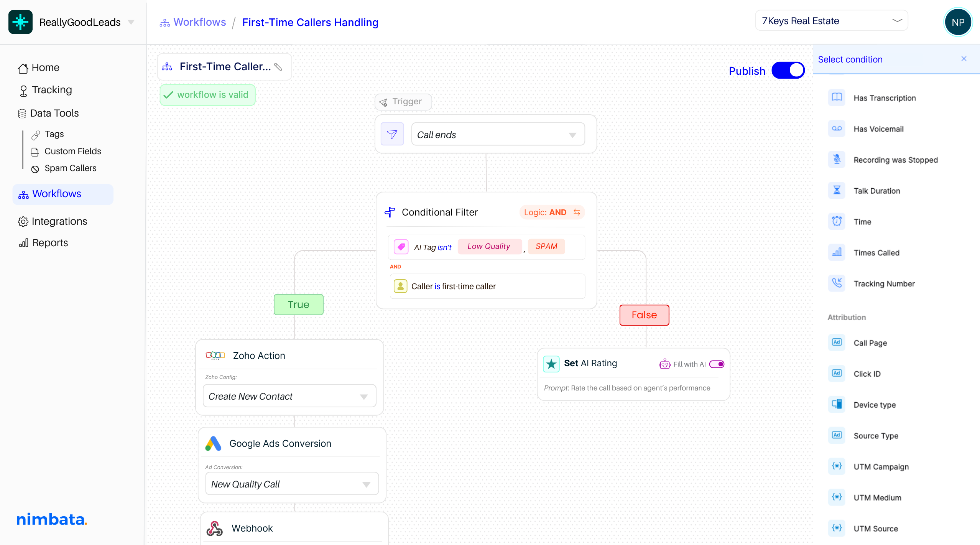
Task: Click the True branch button
Action: pyautogui.click(x=298, y=305)
